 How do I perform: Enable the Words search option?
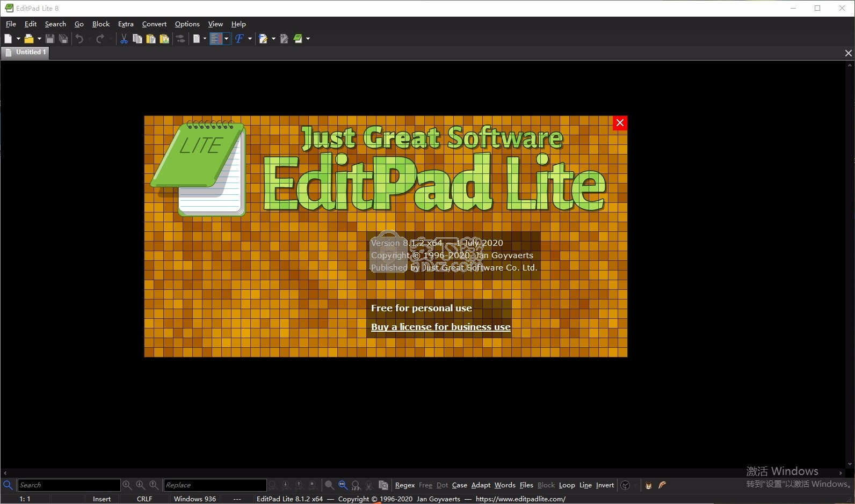504,485
